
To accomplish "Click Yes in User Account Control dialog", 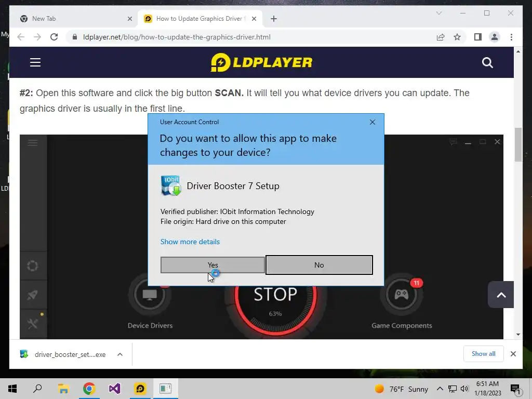I will [212, 265].
